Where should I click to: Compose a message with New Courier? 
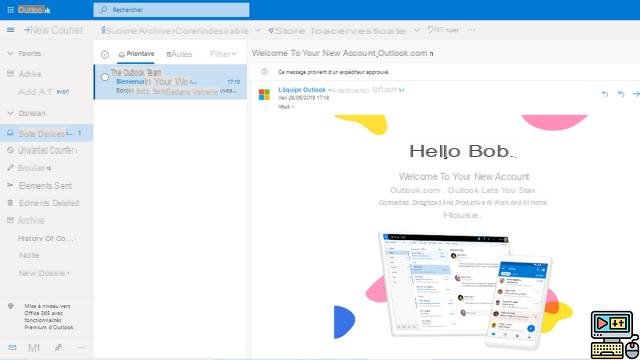(x=53, y=30)
